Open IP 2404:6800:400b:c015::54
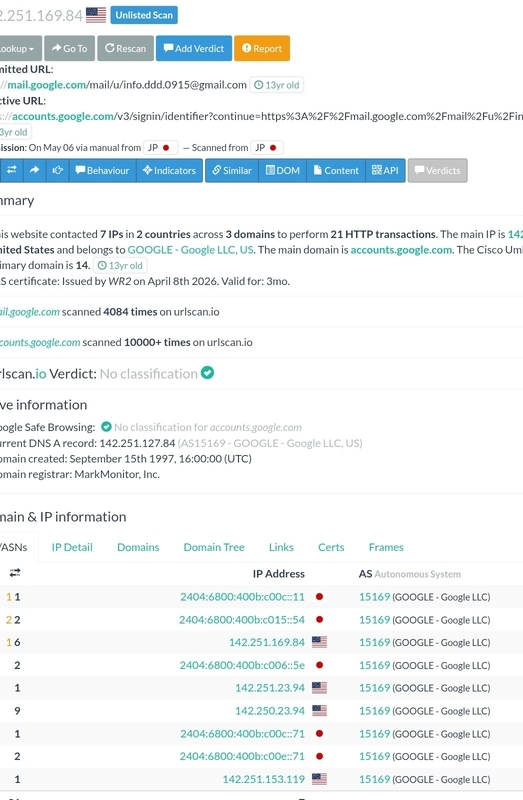The image size is (523, 800). 242,620
